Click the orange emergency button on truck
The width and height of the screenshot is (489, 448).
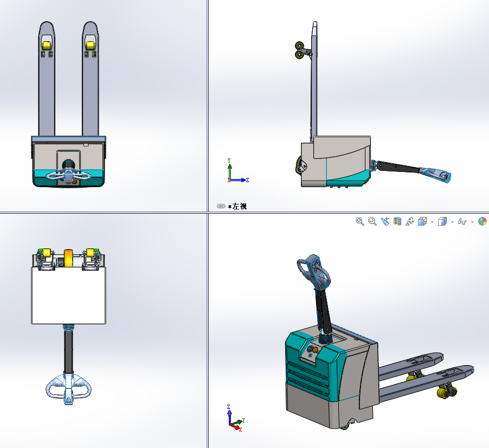click(x=314, y=350)
